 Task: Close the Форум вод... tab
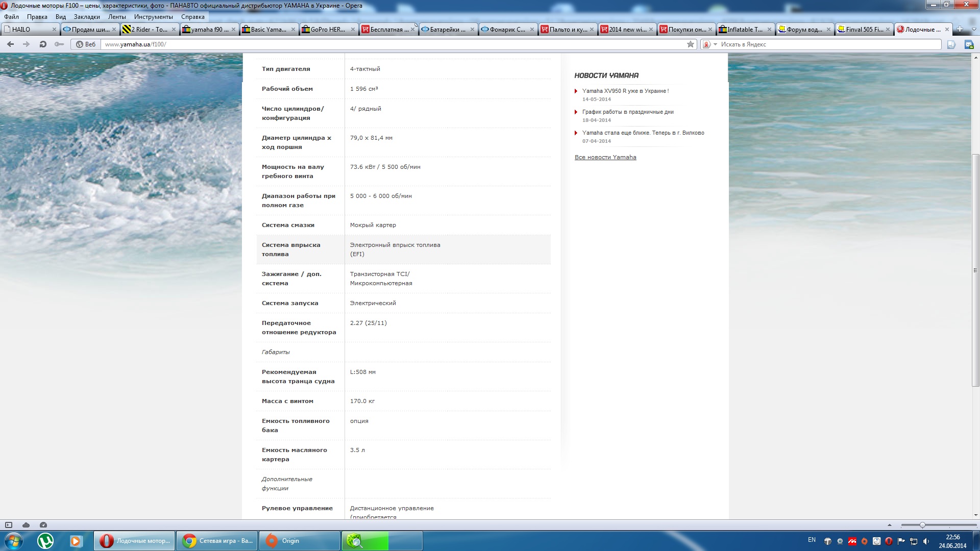pyautogui.click(x=828, y=30)
